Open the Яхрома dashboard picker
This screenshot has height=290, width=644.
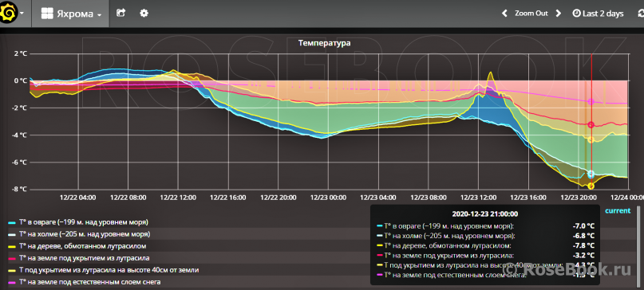click(x=71, y=14)
